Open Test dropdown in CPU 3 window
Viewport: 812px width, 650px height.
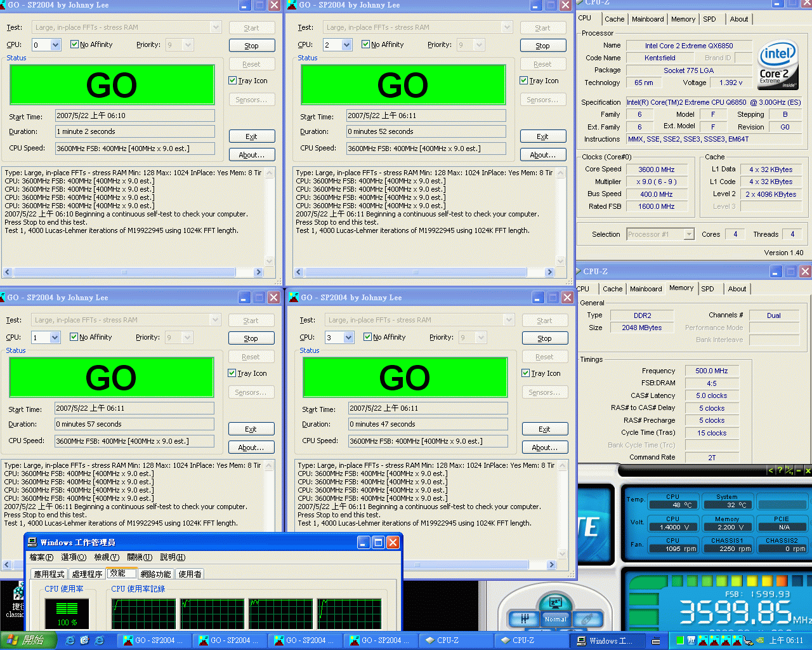pos(509,320)
